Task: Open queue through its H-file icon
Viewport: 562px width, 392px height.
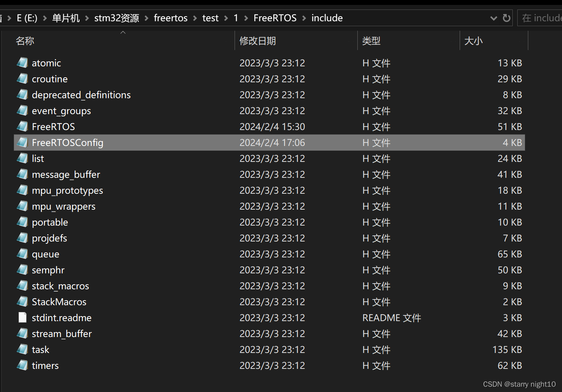Action: [22, 254]
